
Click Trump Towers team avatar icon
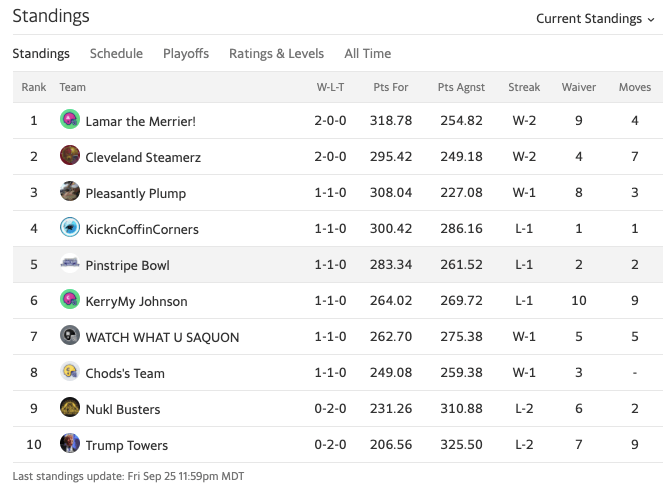click(70, 444)
